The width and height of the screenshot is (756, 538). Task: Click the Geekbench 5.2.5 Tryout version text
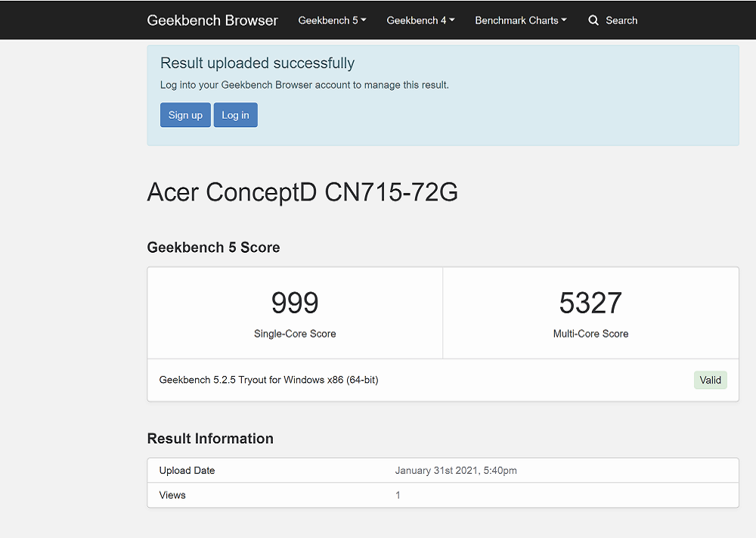pyautogui.click(x=268, y=380)
